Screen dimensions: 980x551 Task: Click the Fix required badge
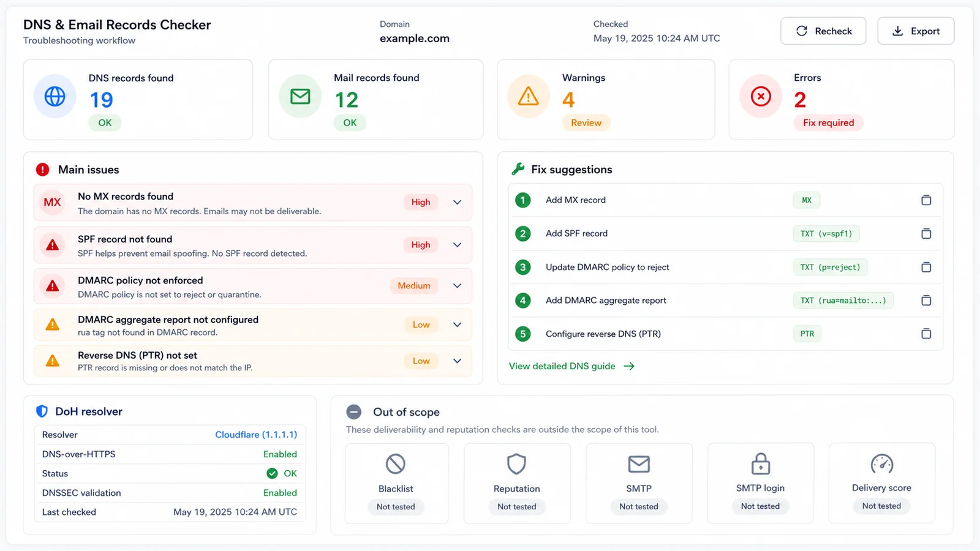828,122
